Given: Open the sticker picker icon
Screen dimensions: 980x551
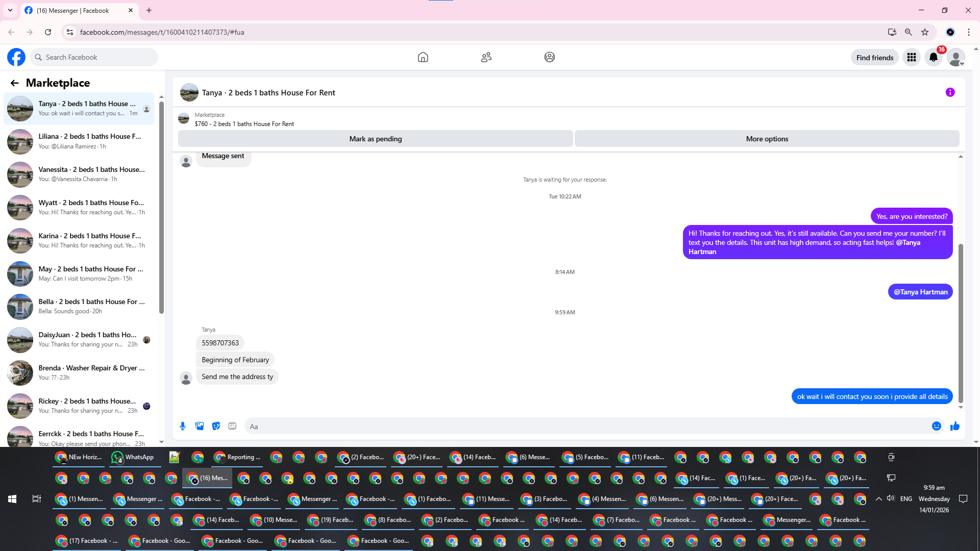Looking at the screenshot, I should click(216, 426).
